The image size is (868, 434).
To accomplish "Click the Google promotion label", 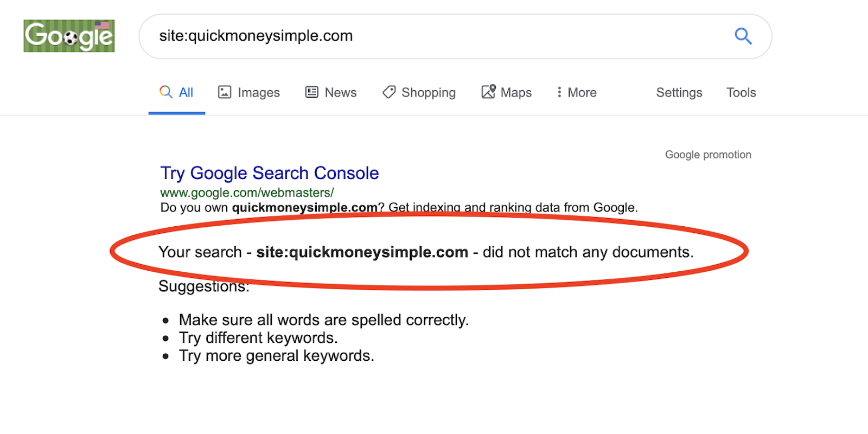I will pos(708,155).
